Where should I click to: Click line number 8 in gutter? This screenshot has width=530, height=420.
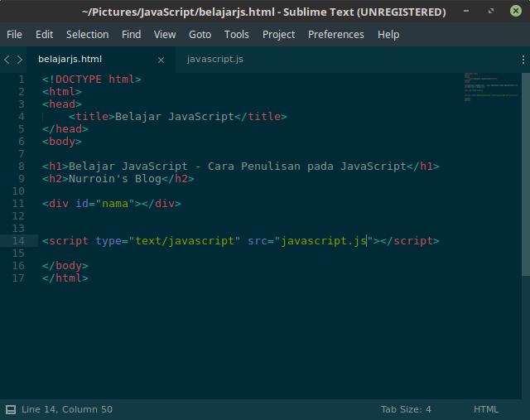(22, 167)
